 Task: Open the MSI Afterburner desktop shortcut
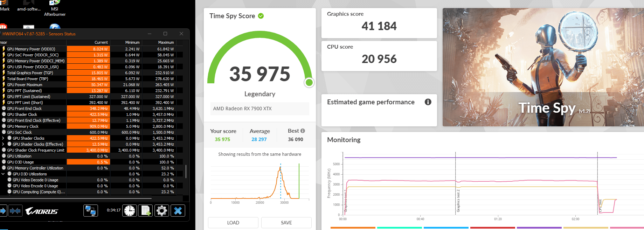[55, 9]
